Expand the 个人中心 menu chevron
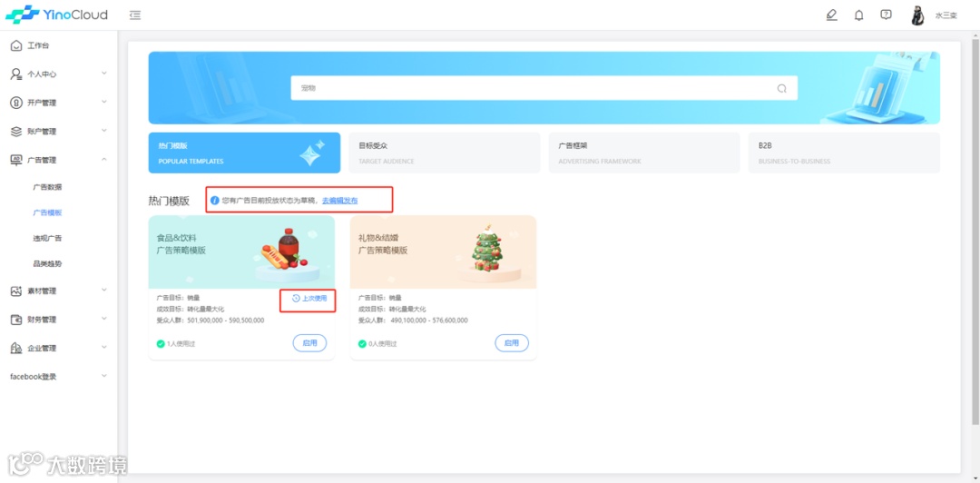 (104, 74)
